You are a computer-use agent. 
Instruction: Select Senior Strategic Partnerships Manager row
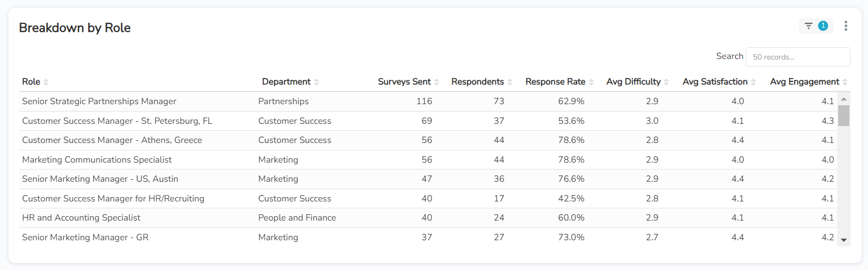pyautogui.click(x=99, y=102)
